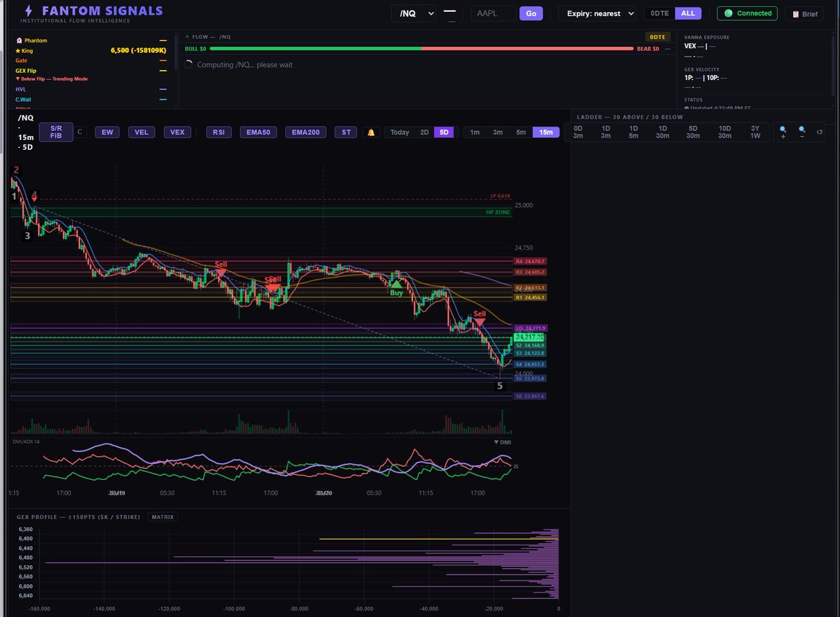Viewport: 840px width, 617px height.
Task: Switch to the 1m timeframe
Action: [475, 132]
